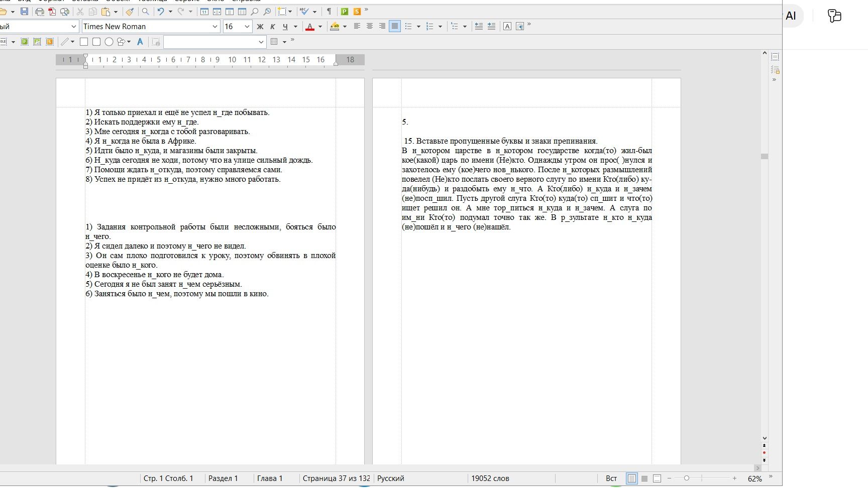Image resolution: width=868 pixels, height=488 pixels.
Task: Center the paragraph horizontally
Action: (370, 27)
